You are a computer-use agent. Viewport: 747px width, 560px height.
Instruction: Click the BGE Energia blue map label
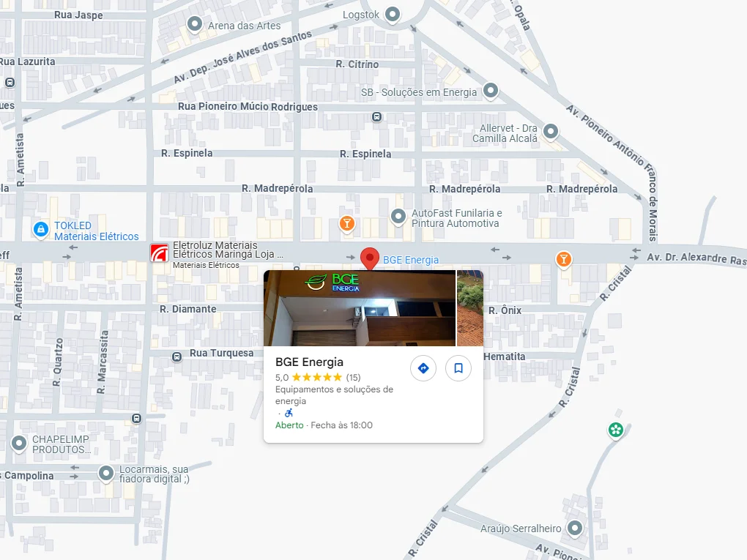pyautogui.click(x=411, y=260)
